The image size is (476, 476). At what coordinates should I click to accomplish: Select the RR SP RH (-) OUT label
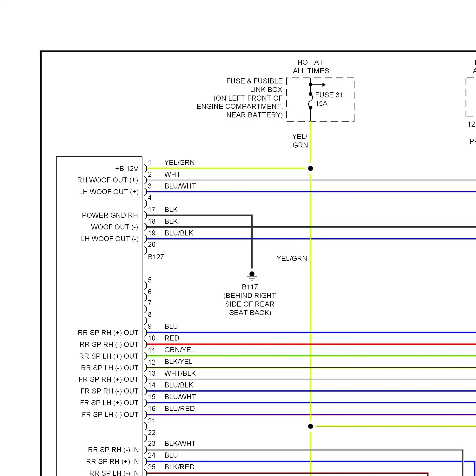pyautogui.click(x=109, y=345)
